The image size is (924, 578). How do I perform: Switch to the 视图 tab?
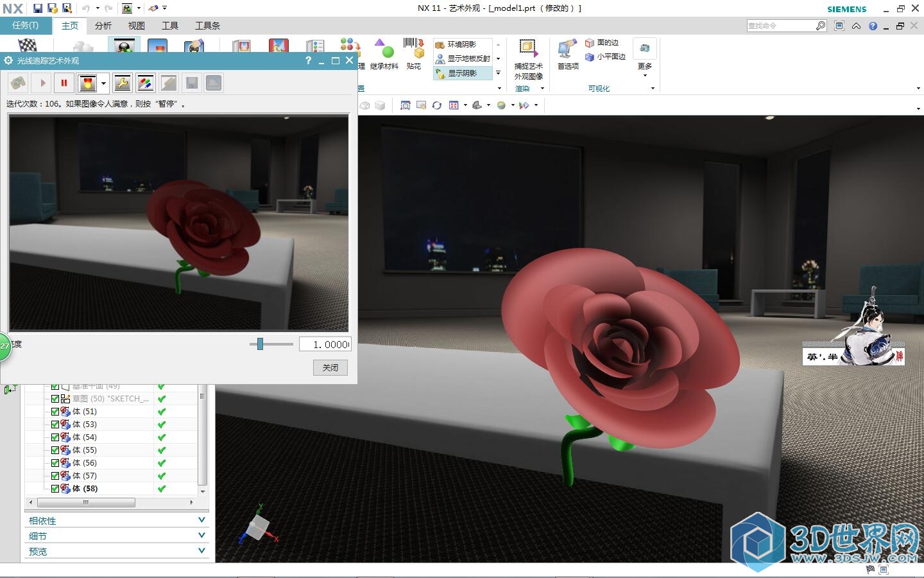click(136, 26)
